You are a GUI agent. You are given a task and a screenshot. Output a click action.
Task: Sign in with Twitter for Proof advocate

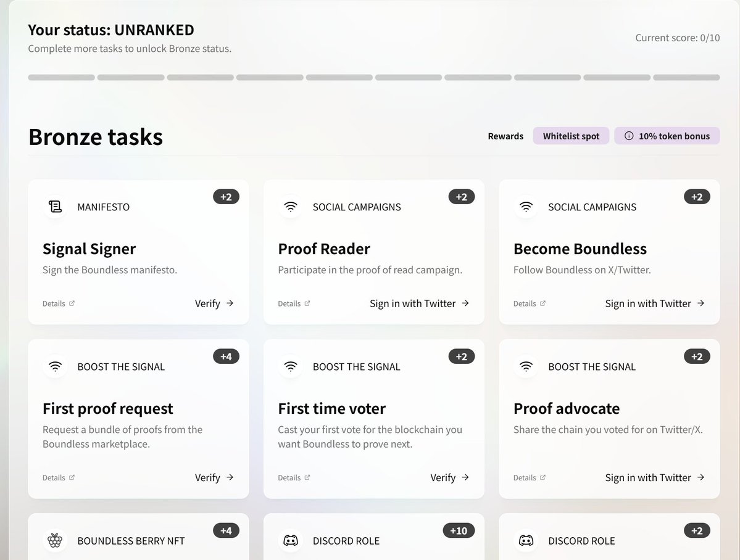click(x=655, y=477)
